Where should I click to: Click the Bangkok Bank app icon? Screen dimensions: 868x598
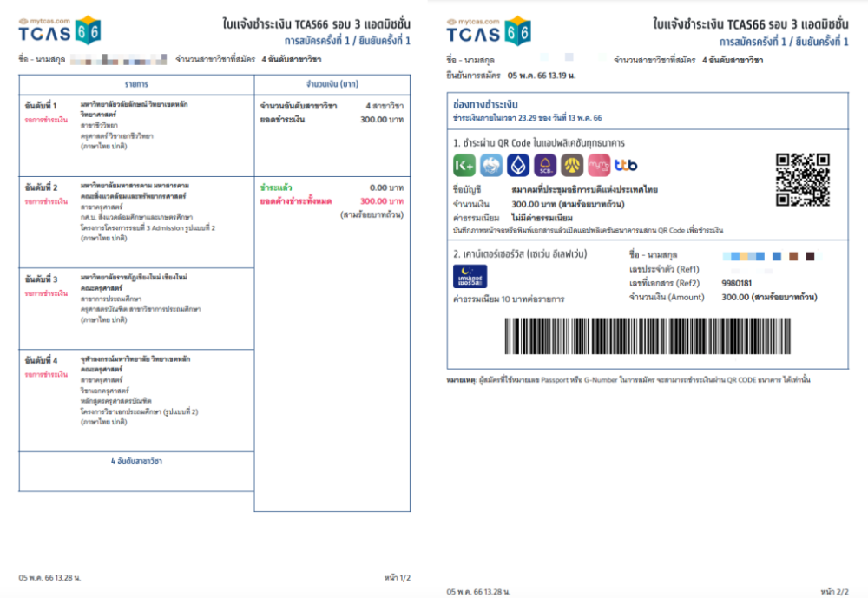(x=518, y=165)
